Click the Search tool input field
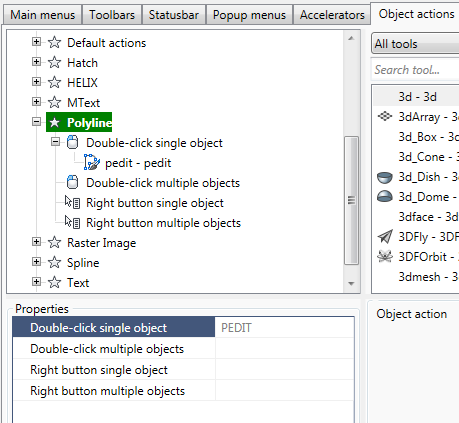Screen dimensions: 459x423 point(415,70)
